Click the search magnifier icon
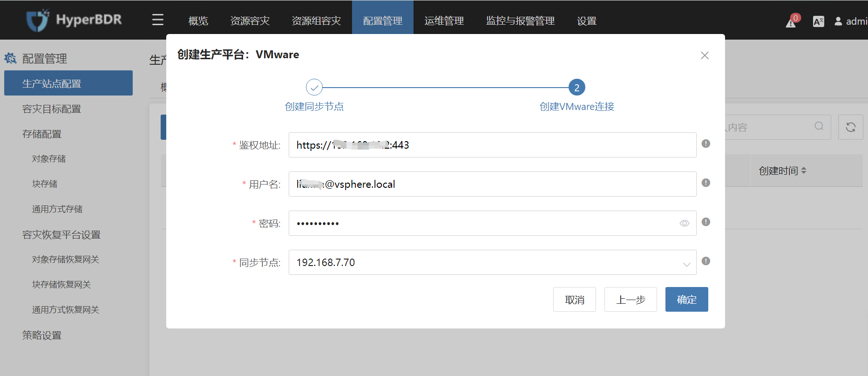This screenshot has width=868, height=376. click(x=819, y=126)
